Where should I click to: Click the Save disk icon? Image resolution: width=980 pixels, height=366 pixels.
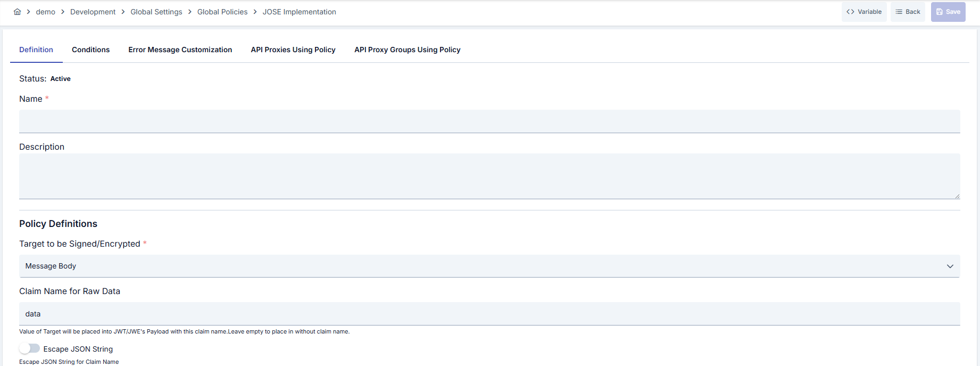(940, 12)
